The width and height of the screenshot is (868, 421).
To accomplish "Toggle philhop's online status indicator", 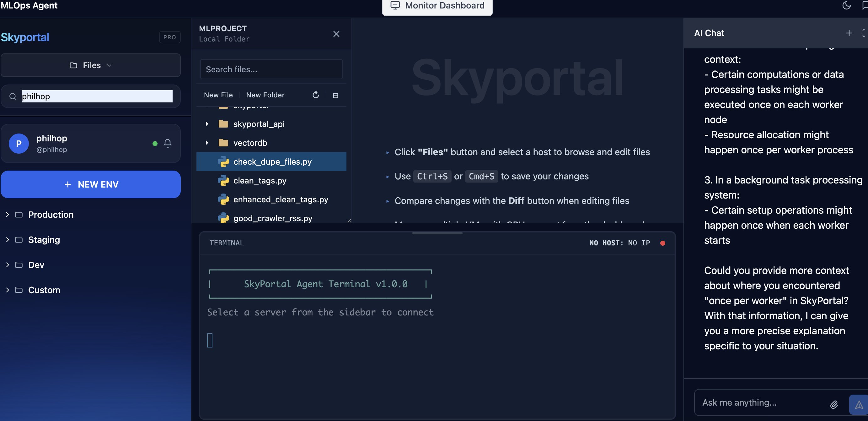I will [x=155, y=143].
